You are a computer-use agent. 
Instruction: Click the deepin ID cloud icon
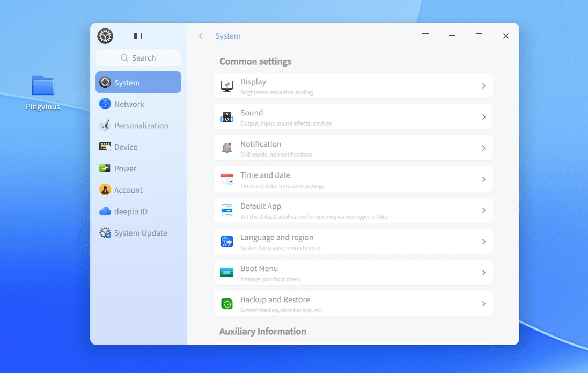[105, 211]
